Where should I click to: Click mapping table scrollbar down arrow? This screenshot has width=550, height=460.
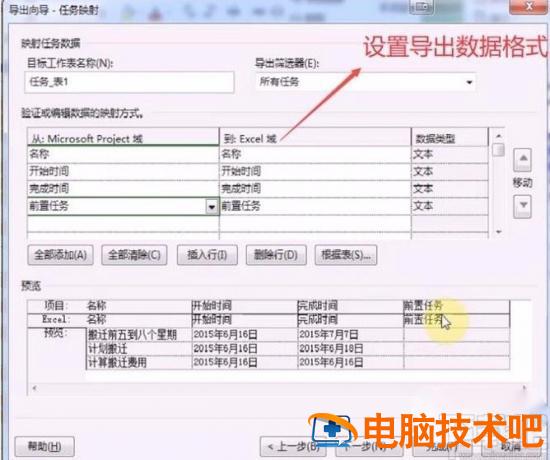498,232
